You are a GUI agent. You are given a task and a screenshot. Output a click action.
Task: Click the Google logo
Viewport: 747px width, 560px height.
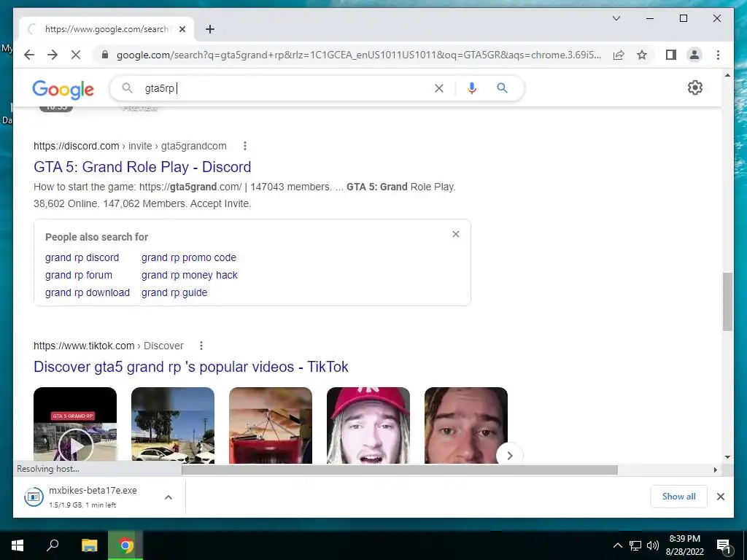(63, 89)
